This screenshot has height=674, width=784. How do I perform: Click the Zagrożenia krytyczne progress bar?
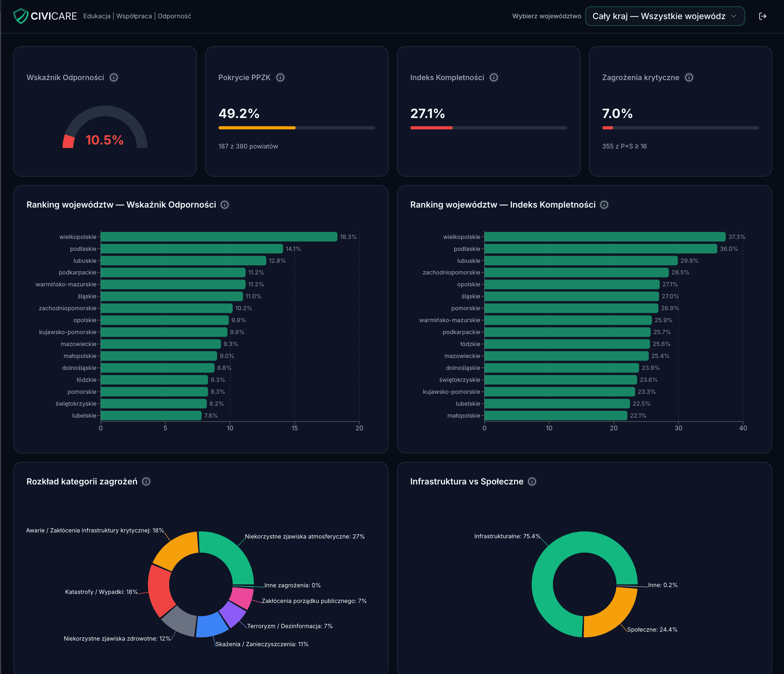tap(680, 128)
